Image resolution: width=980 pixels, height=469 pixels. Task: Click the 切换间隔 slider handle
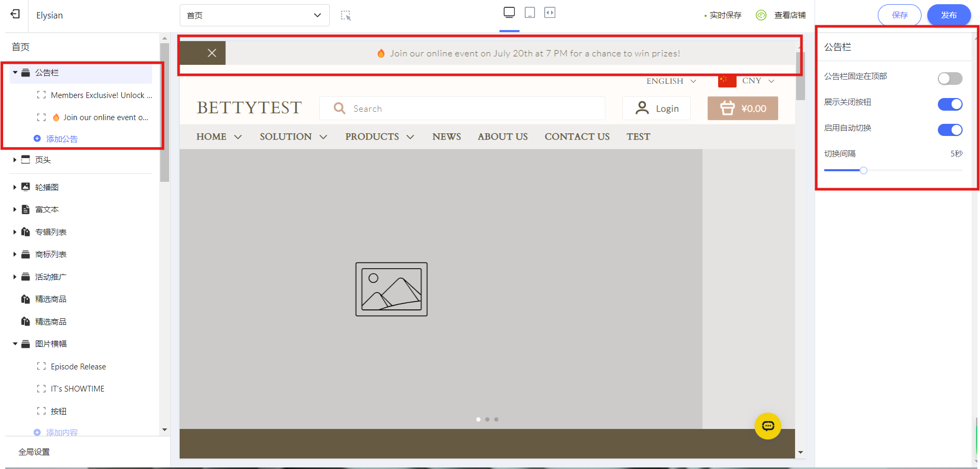[863, 170]
